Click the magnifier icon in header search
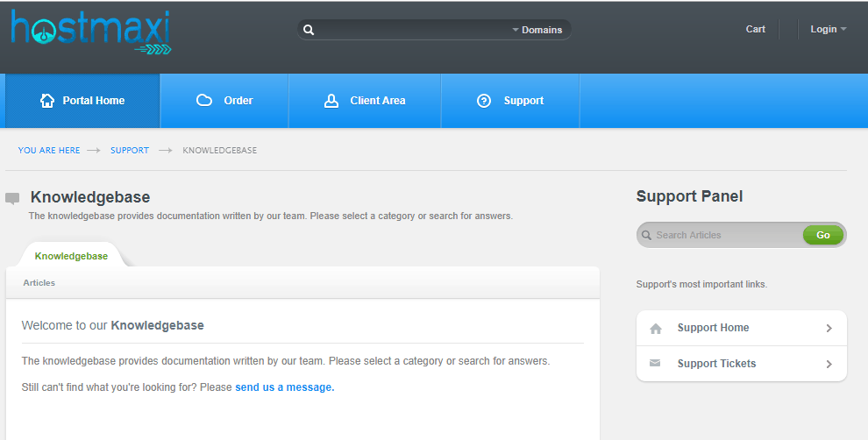 pos(309,30)
